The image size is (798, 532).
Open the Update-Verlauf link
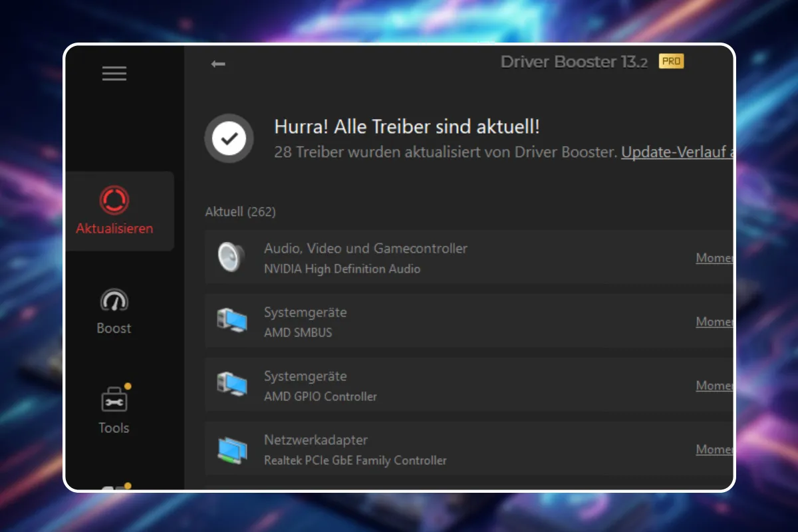[x=675, y=152]
